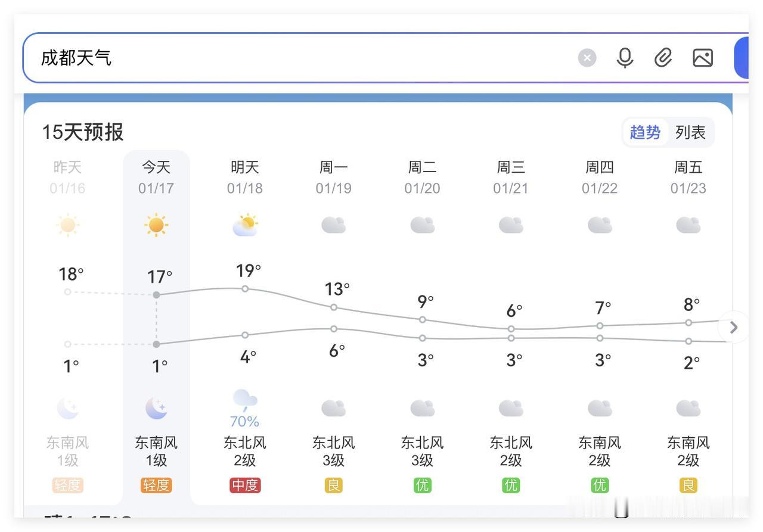Click the cloudy icon under 周一
763x532 pixels.
(x=333, y=225)
